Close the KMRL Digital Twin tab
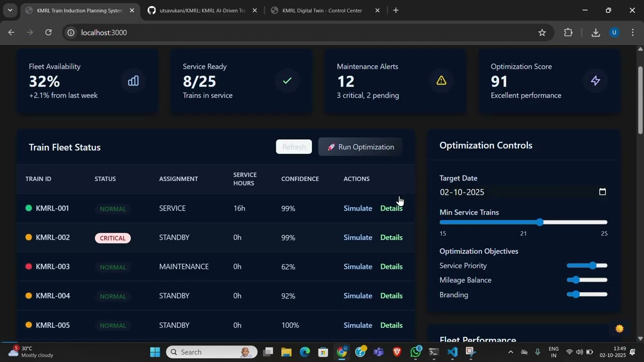The height and width of the screenshot is (362, 644). click(x=377, y=10)
